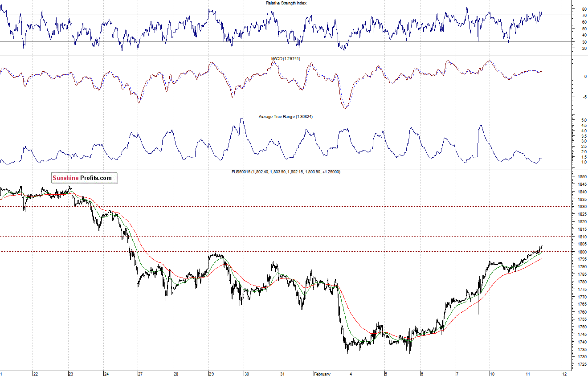Click RSI scale value 20
Image resolution: width=588 pixels, height=376 pixels.
[x=584, y=48]
